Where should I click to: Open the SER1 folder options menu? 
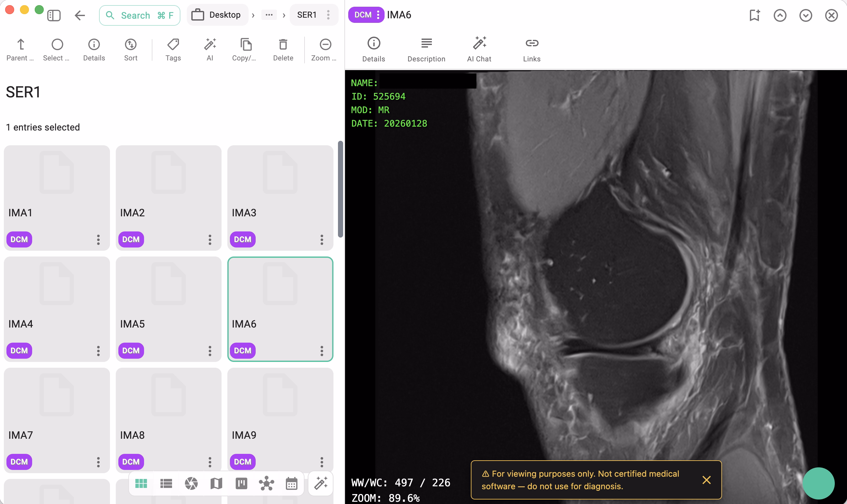tap(328, 15)
